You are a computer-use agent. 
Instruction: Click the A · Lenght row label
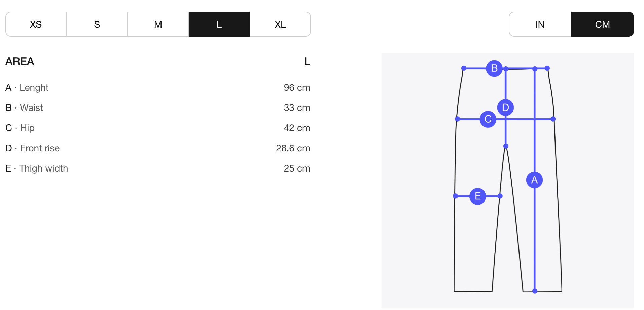27,88
